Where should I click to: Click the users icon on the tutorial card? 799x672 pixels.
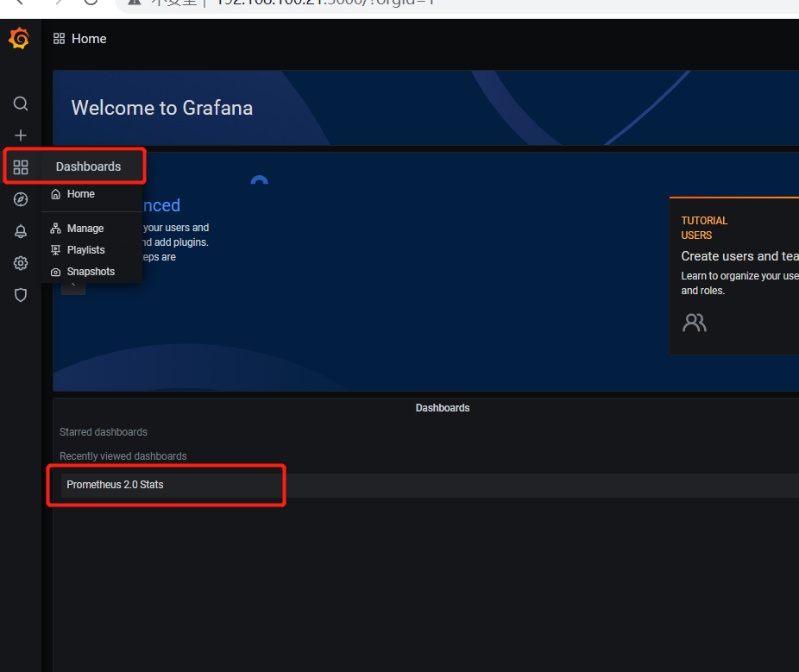click(694, 323)
